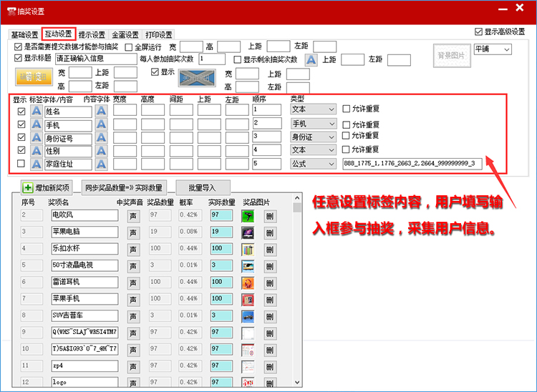Check the display box for 家庭住址
This screenshot has height=392, width=537.
coord(21,164)
